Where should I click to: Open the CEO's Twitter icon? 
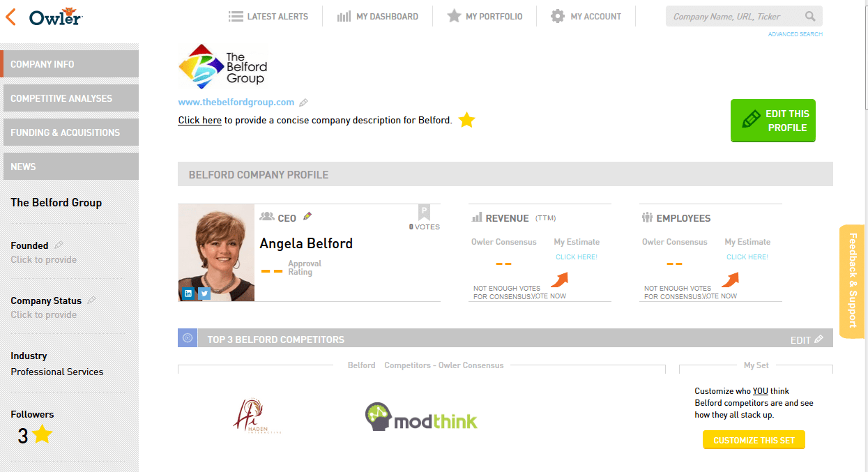[204, 294]
